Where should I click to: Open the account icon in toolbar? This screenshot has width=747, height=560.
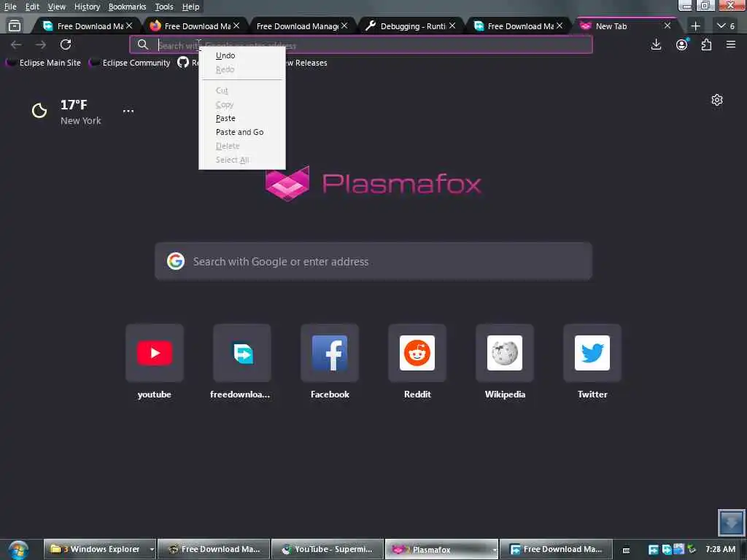682,44
